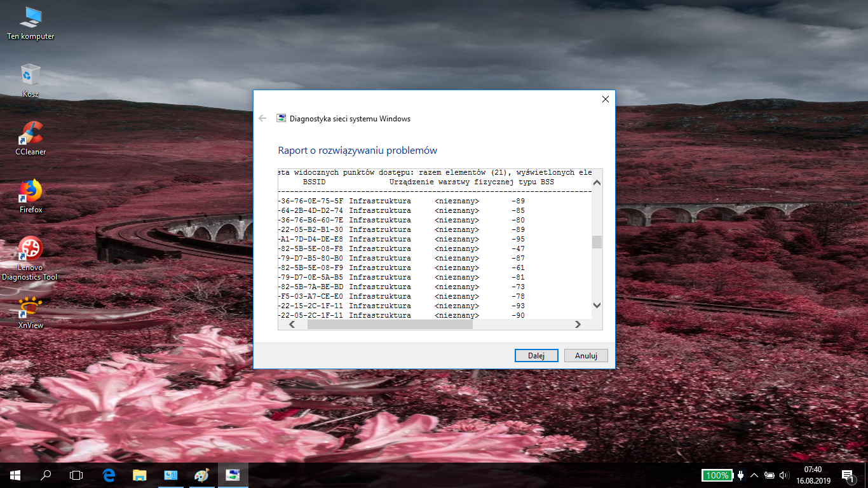Launch Firefox from the desktop shortcut
The height and width of the screenshot is (488, 868).
tap(31, 196)
